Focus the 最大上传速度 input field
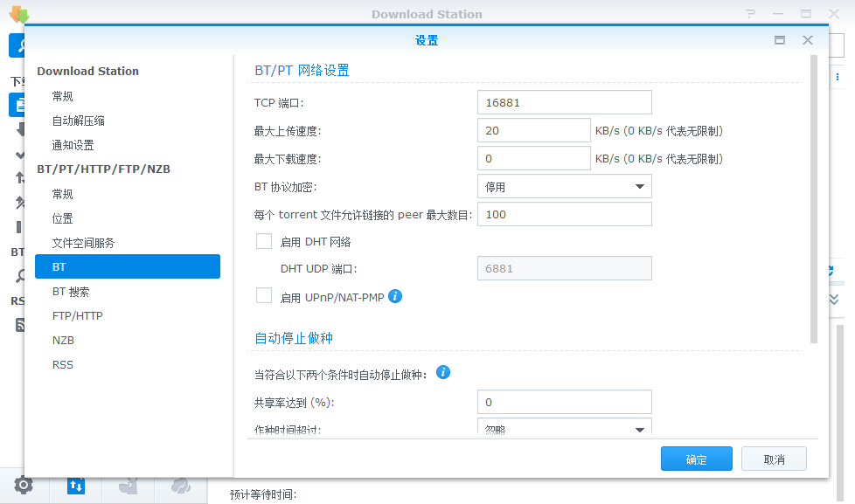The image size is (855, 504). point(534,131)
